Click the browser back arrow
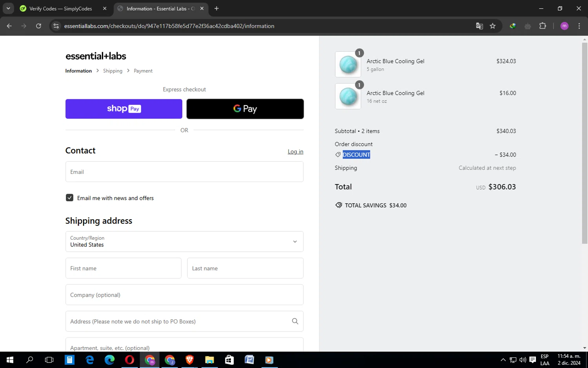Viewport: 588px width, 368px height. click(x=9, y=26)
